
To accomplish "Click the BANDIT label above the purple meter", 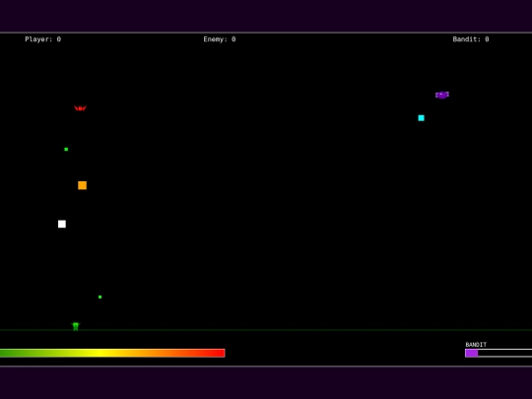I will (476, 345).
